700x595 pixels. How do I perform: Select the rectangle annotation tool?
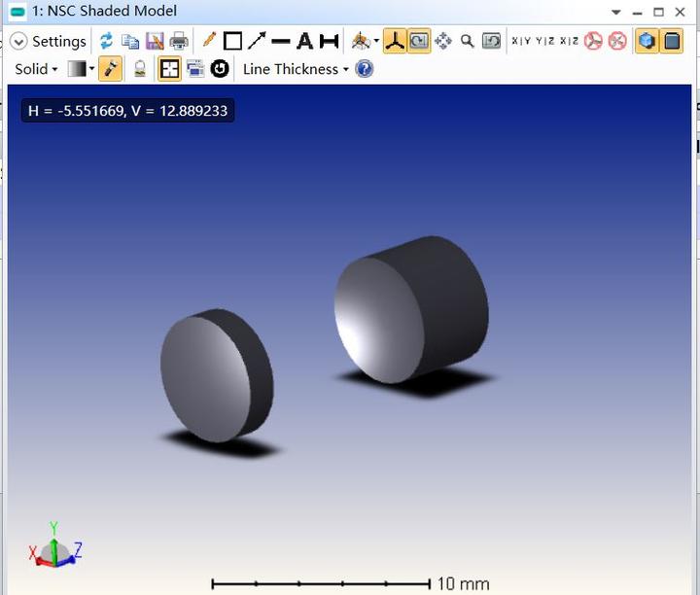coord(232,41)
